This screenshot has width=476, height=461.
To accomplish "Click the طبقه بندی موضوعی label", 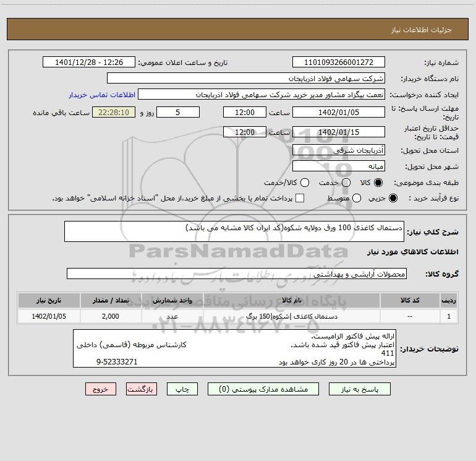I will click(x=426, y=183).
